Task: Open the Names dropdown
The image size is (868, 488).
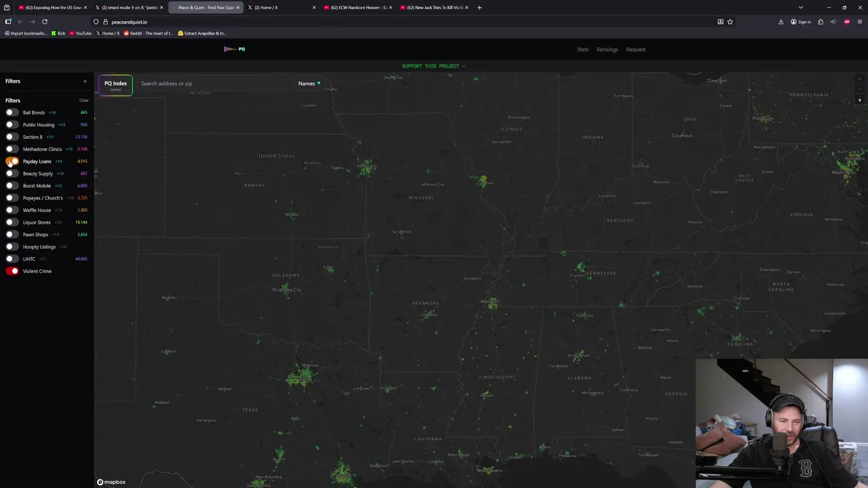Action: point(309,83)
